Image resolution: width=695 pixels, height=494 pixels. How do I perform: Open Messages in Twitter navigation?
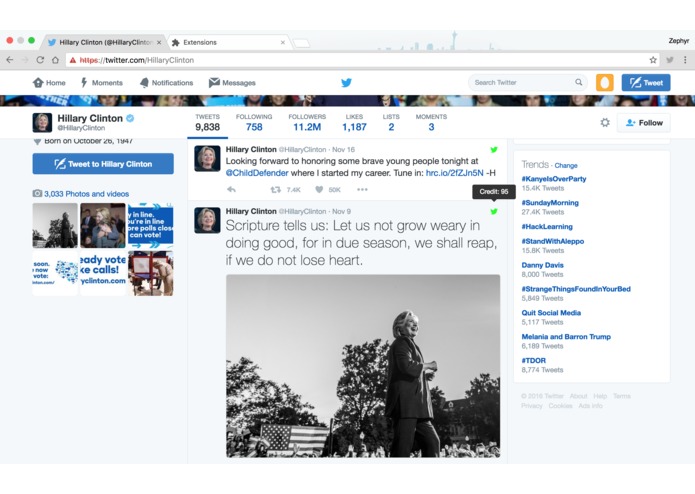pyautogui.click(x=232, y=83)
